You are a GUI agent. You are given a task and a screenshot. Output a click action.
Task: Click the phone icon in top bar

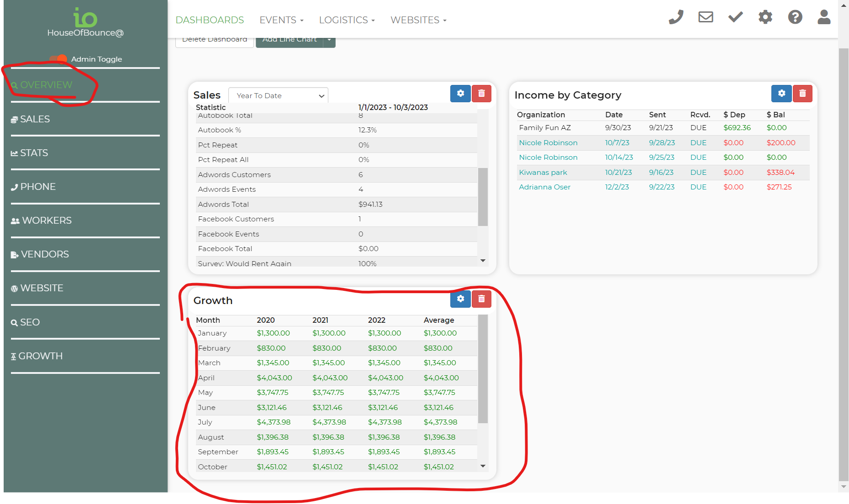pyautogui.click(x=676, y=17)
